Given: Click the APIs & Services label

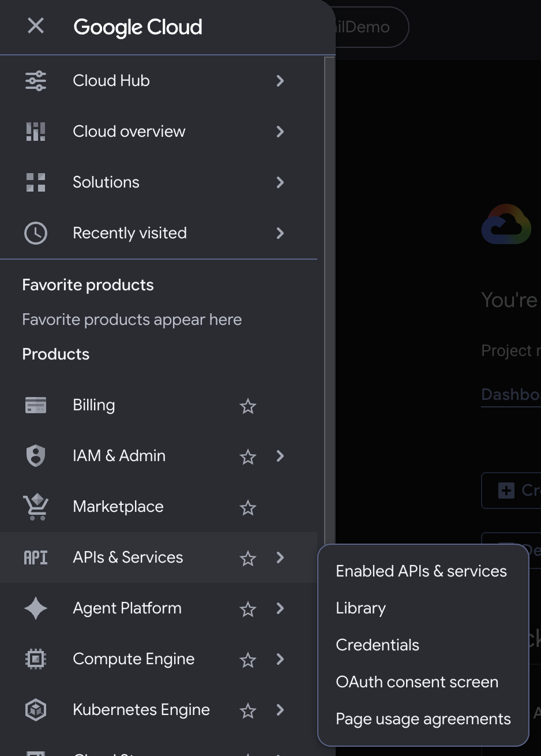Looking at the screenshot, I should click(128, 557).
